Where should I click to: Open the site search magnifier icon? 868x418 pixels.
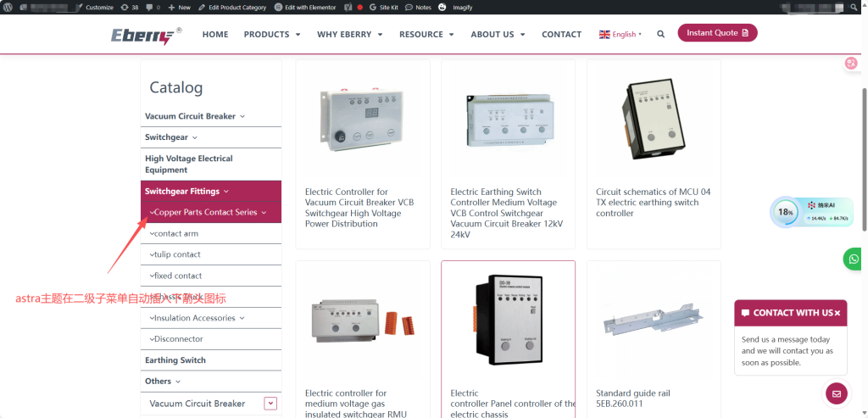[x=661, y=34]
